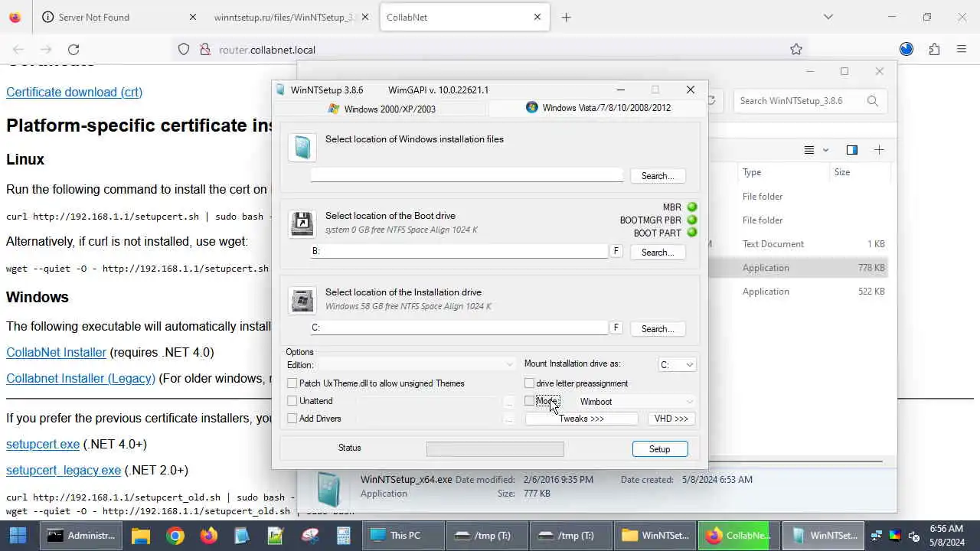Screen dimensions: 980x551
Task: Close the CollabNet browser tab
Action: point(537,17)
